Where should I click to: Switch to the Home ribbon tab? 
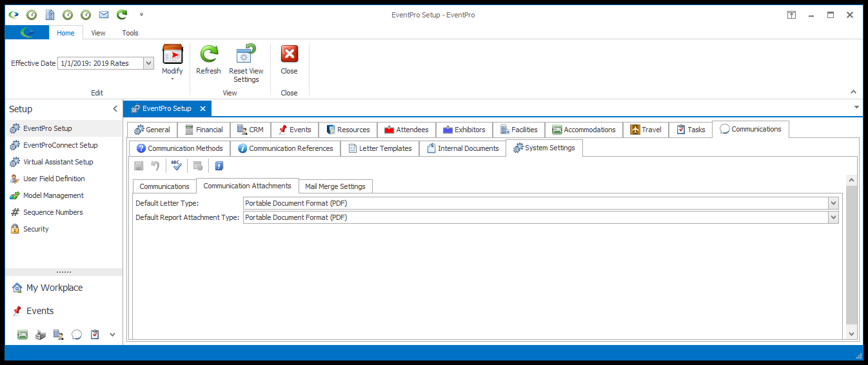tap(66, 33)
